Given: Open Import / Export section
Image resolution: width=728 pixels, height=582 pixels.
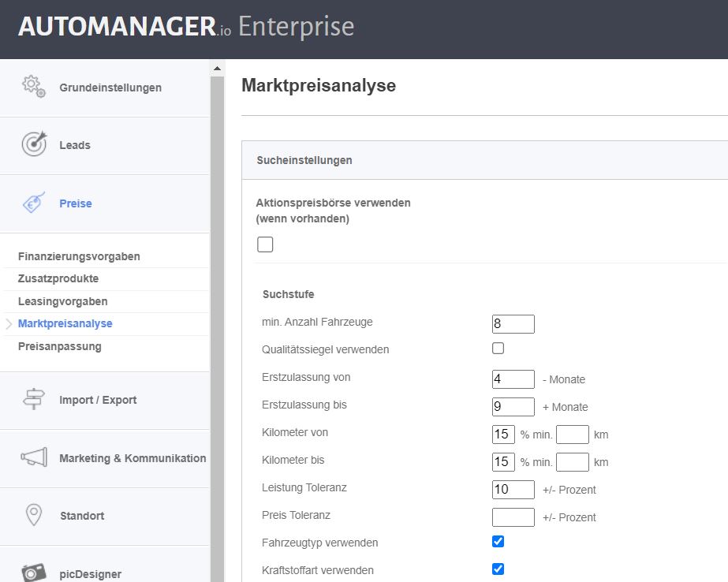Looking at the screenshot, I should tap(105, 400).
